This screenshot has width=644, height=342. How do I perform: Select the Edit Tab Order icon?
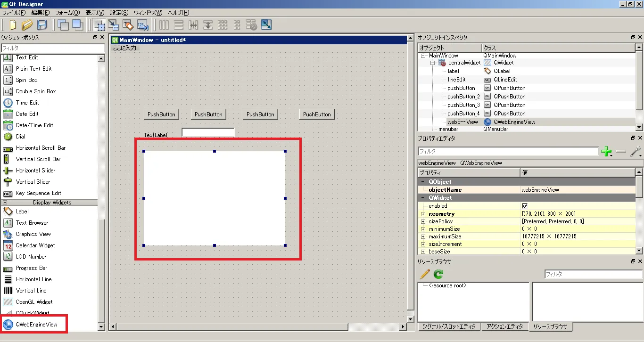pyautogui.click(x=143, y=25)
